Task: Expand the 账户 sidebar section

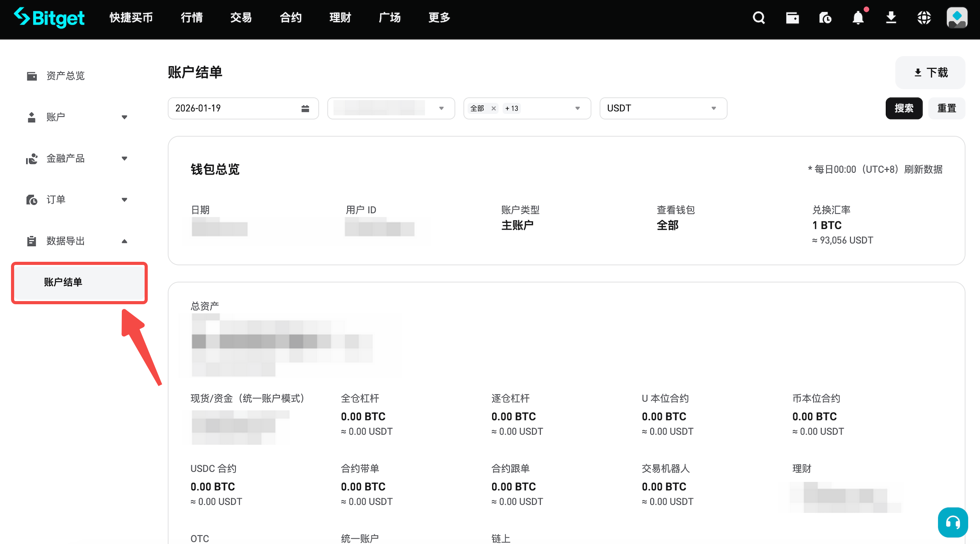Action: [x=124, y=117]
